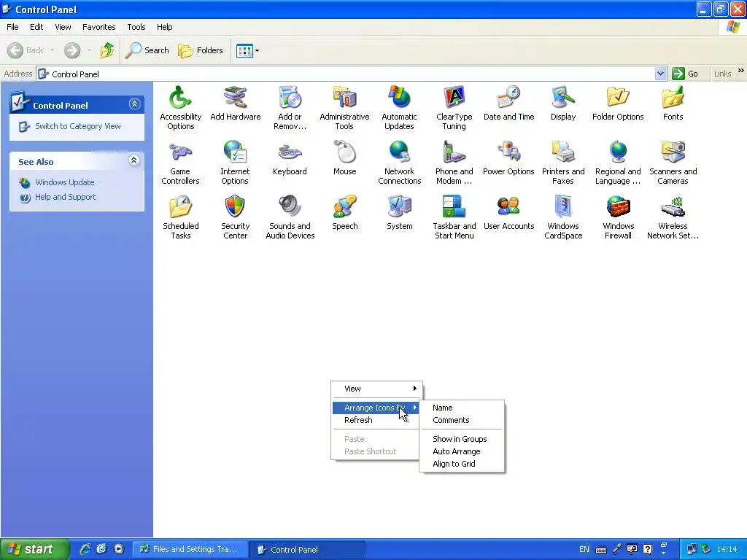Image resolution: width=747 pixels, height=560 pixels.
Task: Arrange icons by Comments
Action: click(451, 420)
